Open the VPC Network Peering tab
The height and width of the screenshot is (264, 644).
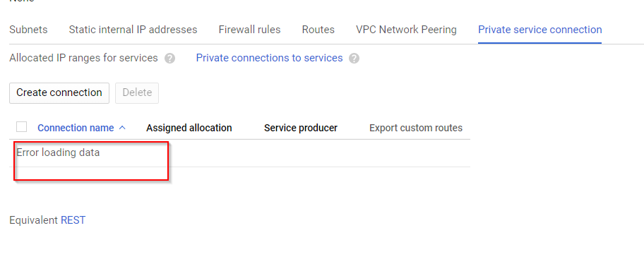pos(406,30)
